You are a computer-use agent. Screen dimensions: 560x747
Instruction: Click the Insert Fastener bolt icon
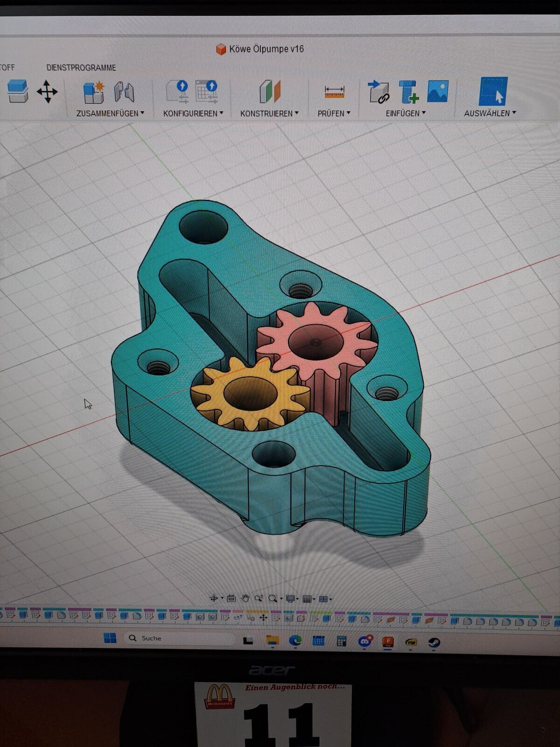click(x=408, y=92)
